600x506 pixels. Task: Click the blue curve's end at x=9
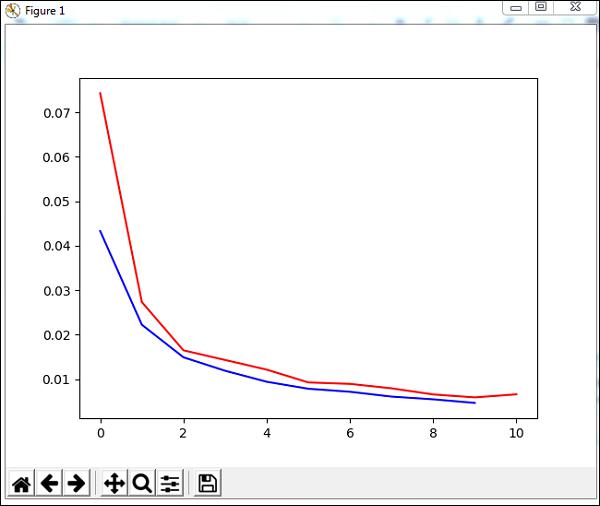pyautogui.click(x=475, y=403)
